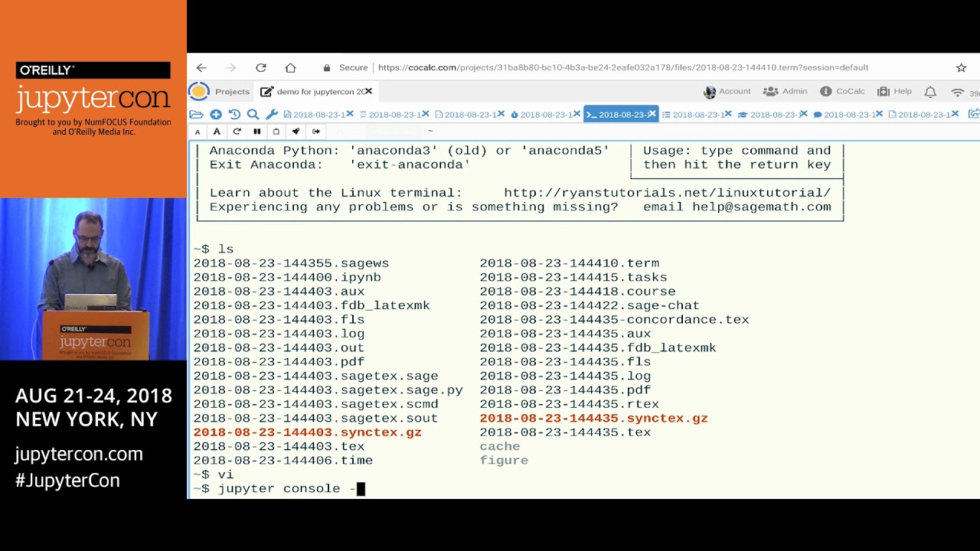Check connection status wifi icon

[x=957, y=92]
